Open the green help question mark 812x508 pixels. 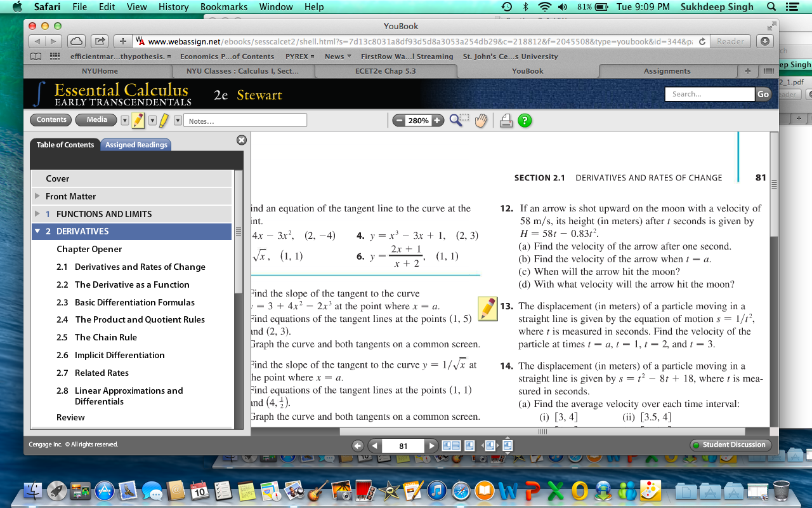click(x=525, y=120)
